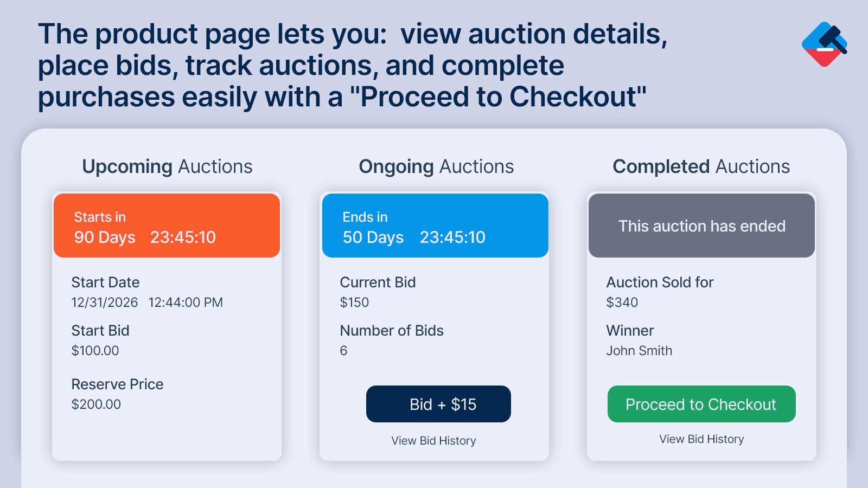Image resolution: width=868 pixels, height=488 pixels.
Task: Open View Bid History under ongoing auction
Action: click(433, 441)
